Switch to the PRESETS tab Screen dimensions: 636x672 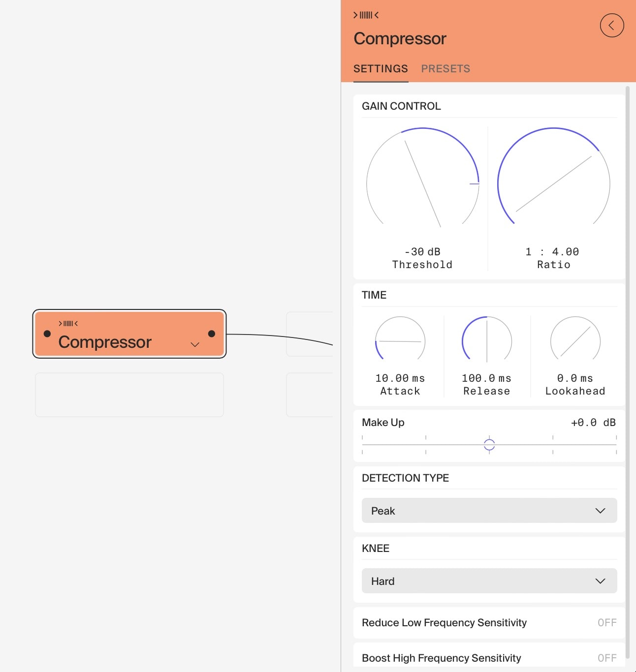click(x=445, y=69)
